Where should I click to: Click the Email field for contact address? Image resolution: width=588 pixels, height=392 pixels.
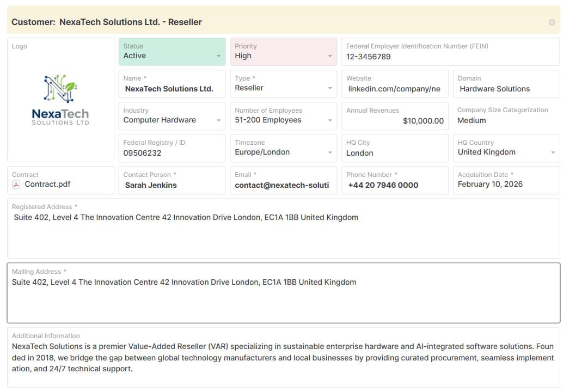point(282,185)
